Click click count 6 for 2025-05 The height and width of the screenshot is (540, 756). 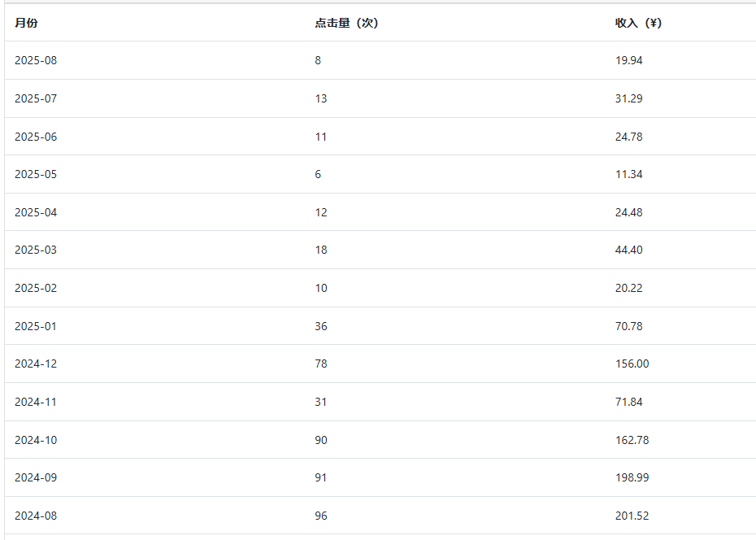tap(318, 174)
